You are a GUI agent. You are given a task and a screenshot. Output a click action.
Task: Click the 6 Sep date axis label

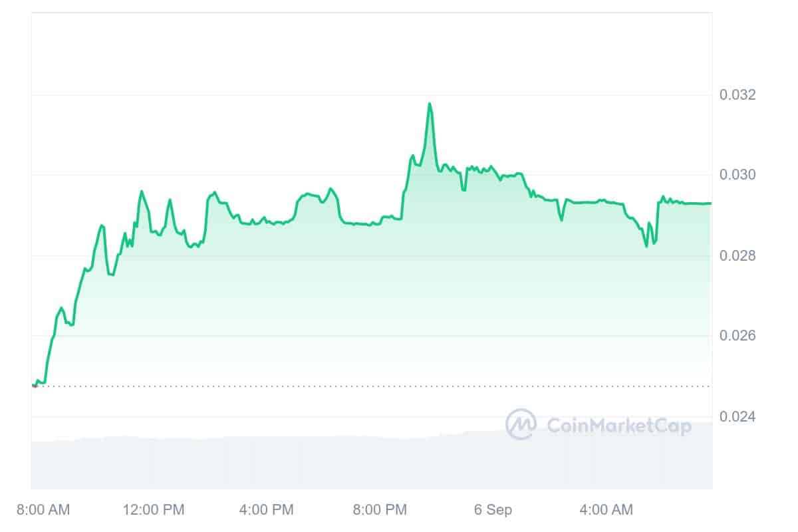[x=493, y=510]
